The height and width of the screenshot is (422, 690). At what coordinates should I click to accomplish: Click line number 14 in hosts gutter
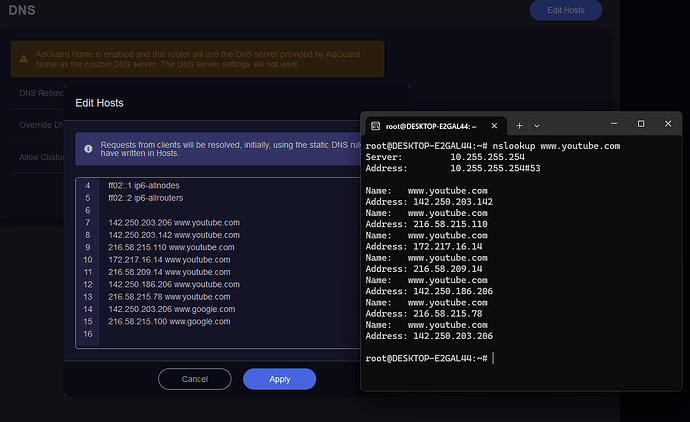click(88, 309)
